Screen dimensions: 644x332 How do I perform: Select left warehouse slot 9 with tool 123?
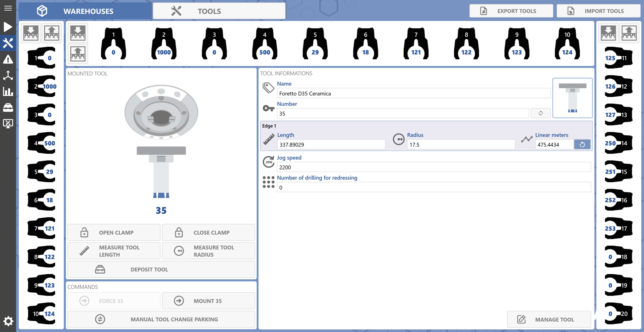pyautogui.click(x=41, y=285)
